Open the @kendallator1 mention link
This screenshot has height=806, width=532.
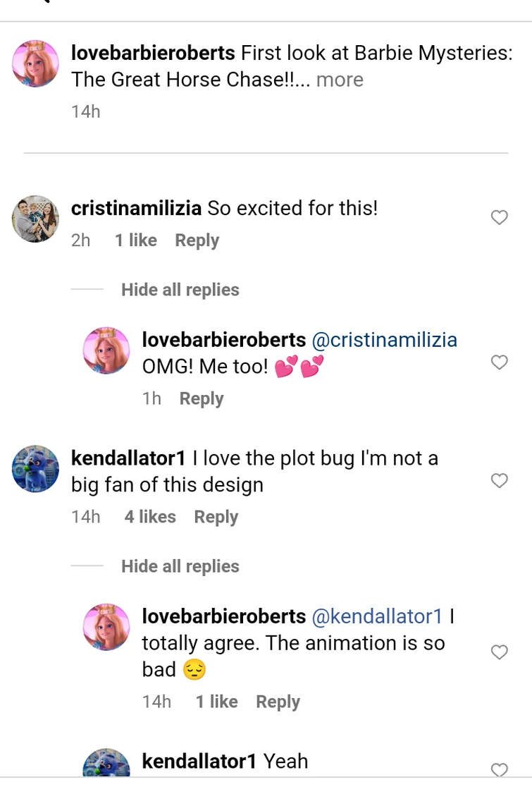click(x=377, y=616)
